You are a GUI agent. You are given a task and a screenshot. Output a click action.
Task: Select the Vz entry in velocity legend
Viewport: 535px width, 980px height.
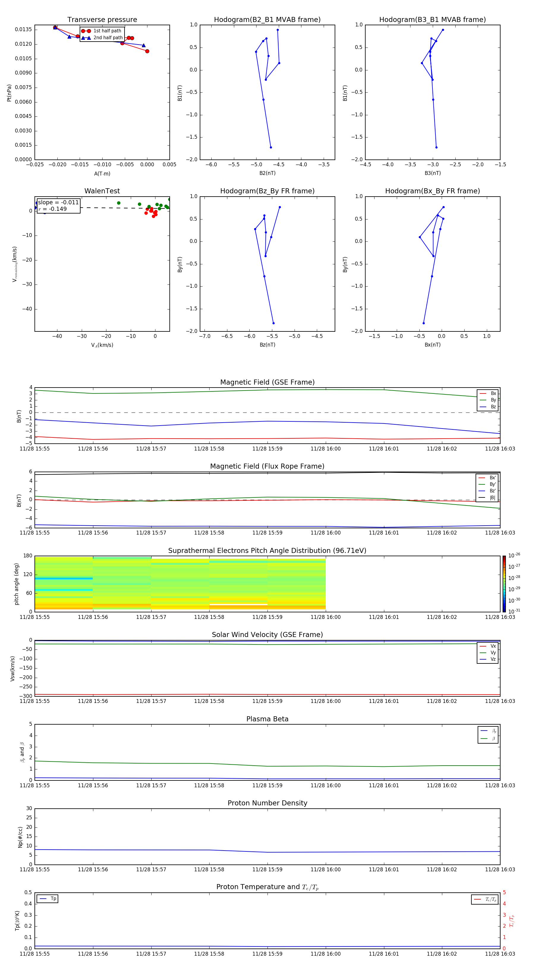pyautogui.click(x=488, y=659)
